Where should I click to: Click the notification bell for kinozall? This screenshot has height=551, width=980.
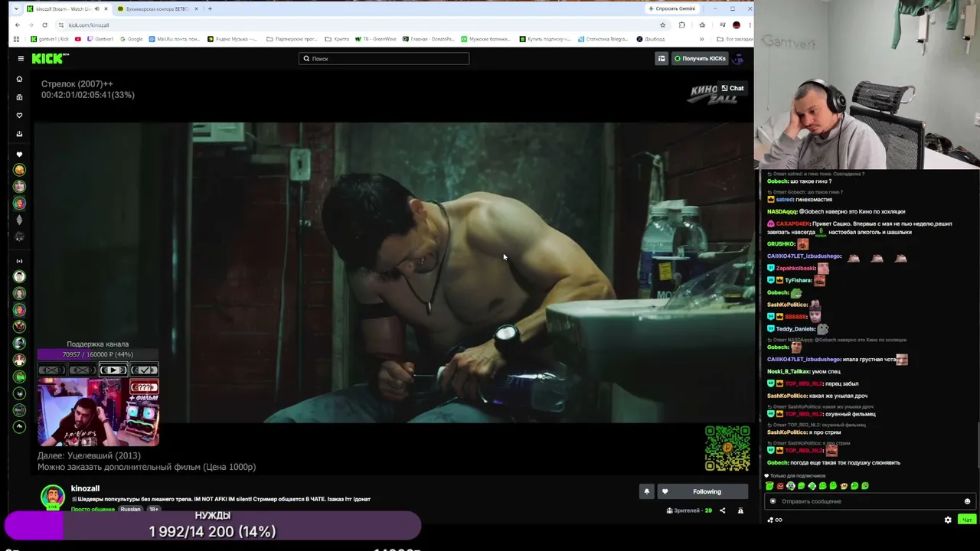coord(646,491)
